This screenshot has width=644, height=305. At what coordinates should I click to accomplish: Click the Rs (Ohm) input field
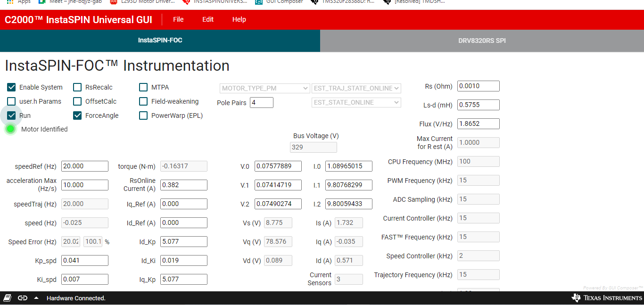tap(479, 86)
